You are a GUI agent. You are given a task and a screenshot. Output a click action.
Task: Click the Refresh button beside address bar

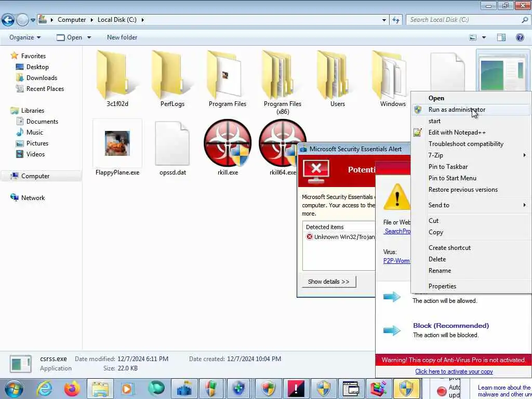[395, 20]
